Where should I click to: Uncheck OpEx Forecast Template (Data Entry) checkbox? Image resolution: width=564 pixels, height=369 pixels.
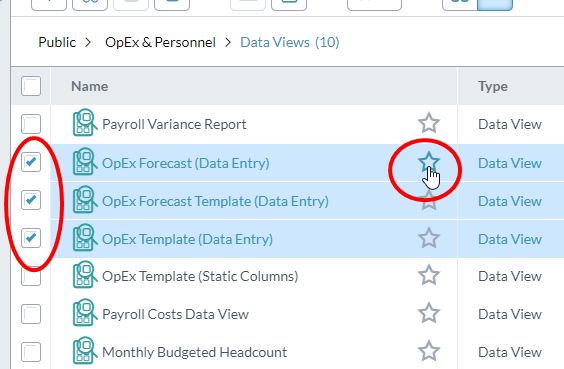31,200
